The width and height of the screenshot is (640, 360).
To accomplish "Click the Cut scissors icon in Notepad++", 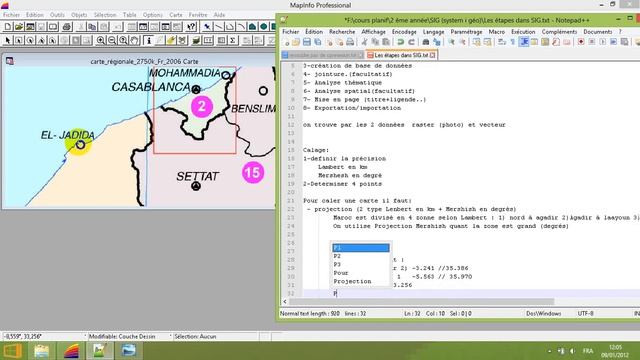I will pos(364,42).
